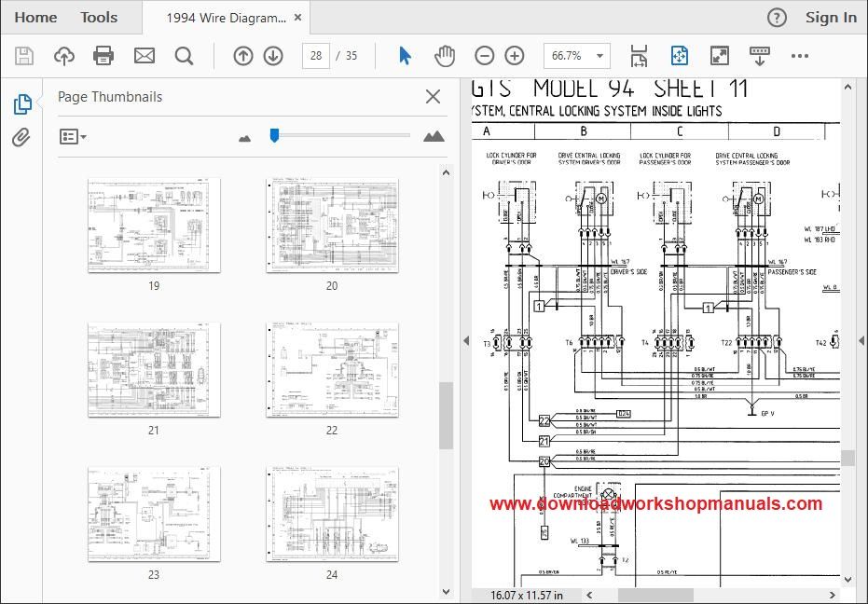The image size is (868, 604).
Task: Open read mode keyboard-arrow icon
Action: [x=760, y=56]
